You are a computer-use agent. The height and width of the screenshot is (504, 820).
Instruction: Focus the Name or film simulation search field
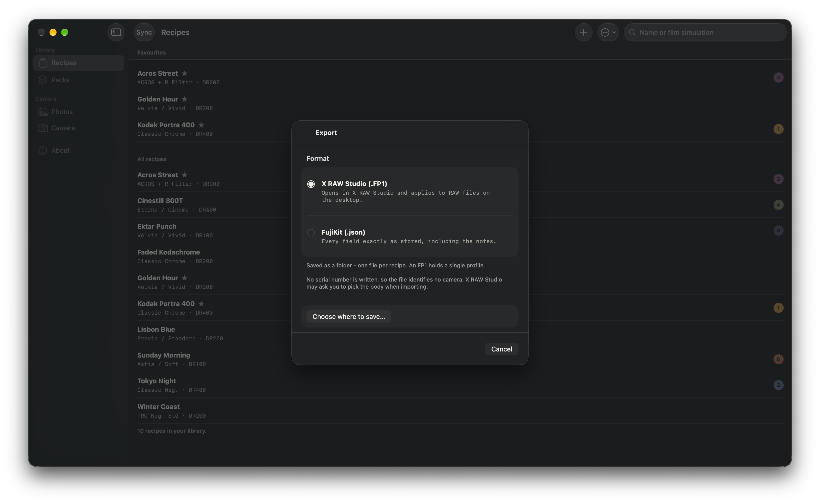[705, 32]
